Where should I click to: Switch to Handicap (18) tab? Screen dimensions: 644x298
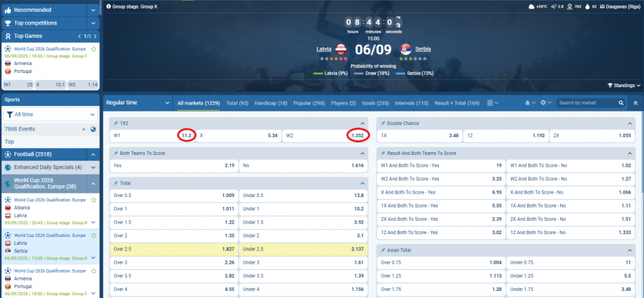271,103
